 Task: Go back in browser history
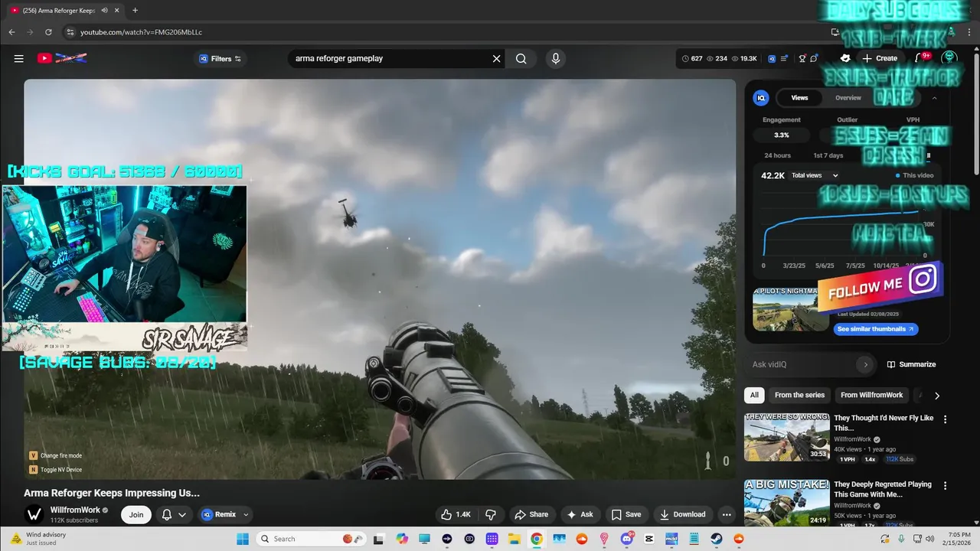tap(11, 32)
